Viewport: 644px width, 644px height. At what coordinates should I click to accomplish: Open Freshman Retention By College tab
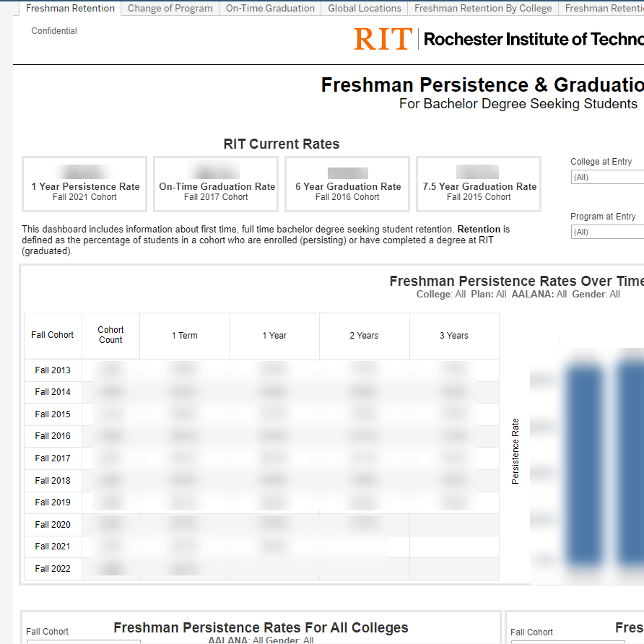click(483, 9)
